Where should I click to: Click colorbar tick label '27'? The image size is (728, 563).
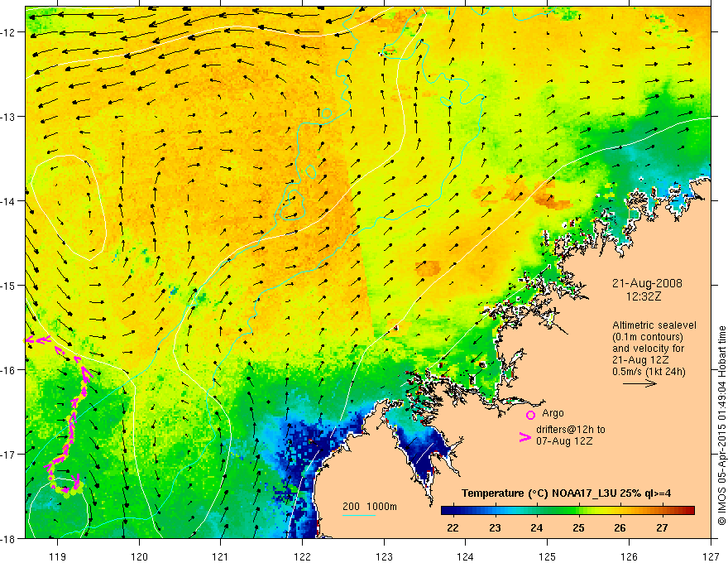[x=662, y=527]
